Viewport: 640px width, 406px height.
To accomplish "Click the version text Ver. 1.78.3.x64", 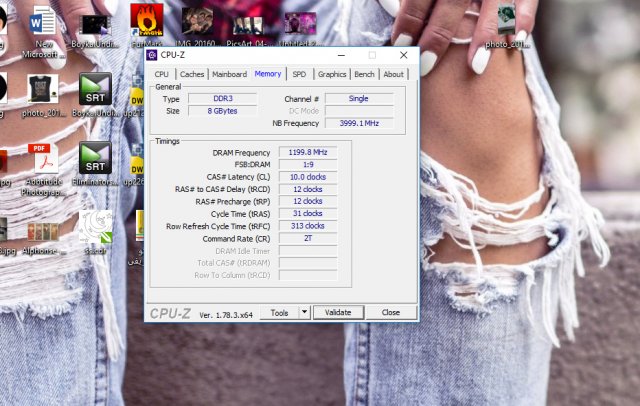I will click(226, 315).
